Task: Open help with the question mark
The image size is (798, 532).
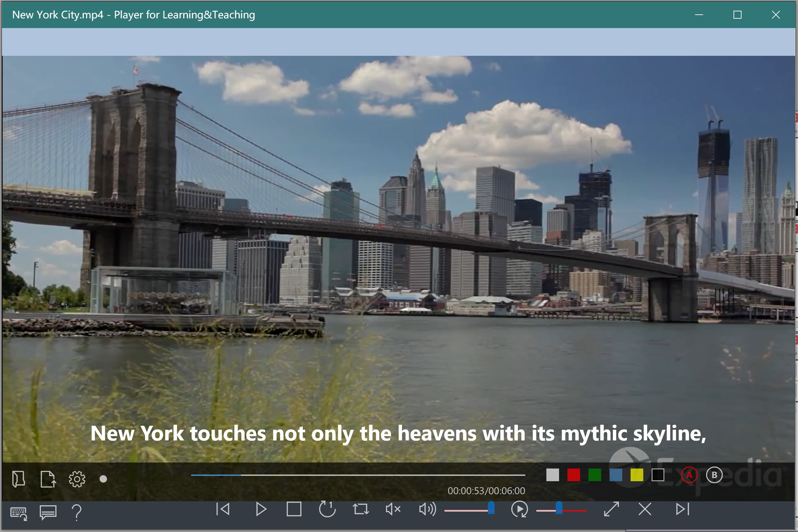Action: coord(77,512)
